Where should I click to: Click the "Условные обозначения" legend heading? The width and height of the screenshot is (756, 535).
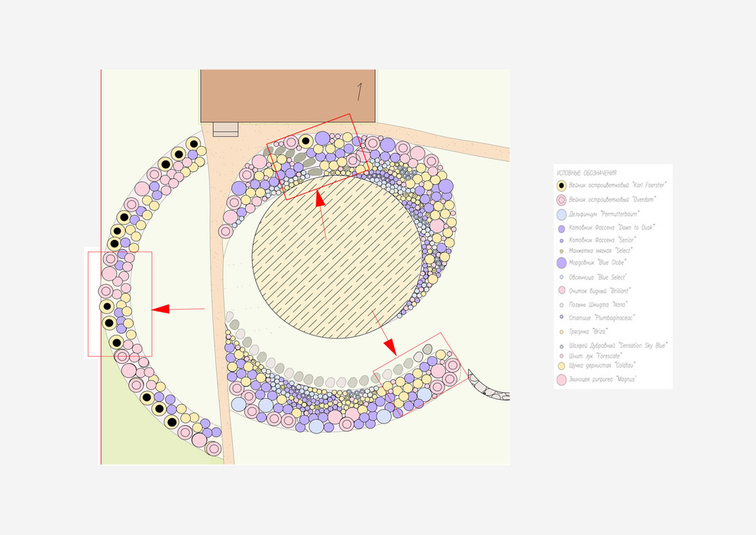tap(586, 173)
